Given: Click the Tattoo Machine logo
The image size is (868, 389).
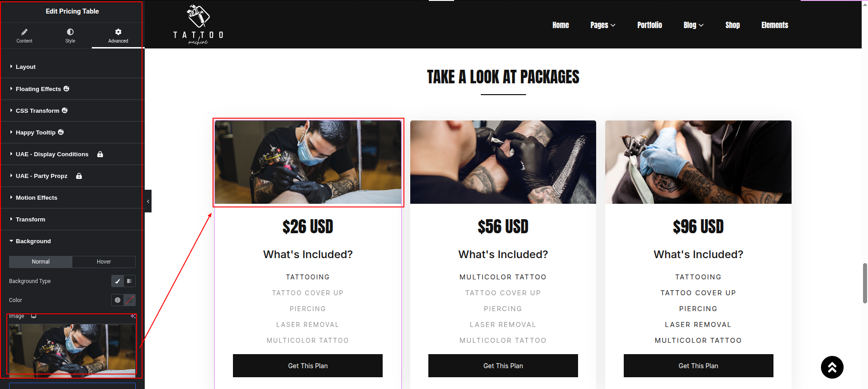Looking at the screenshot, I should click(198, 25).
